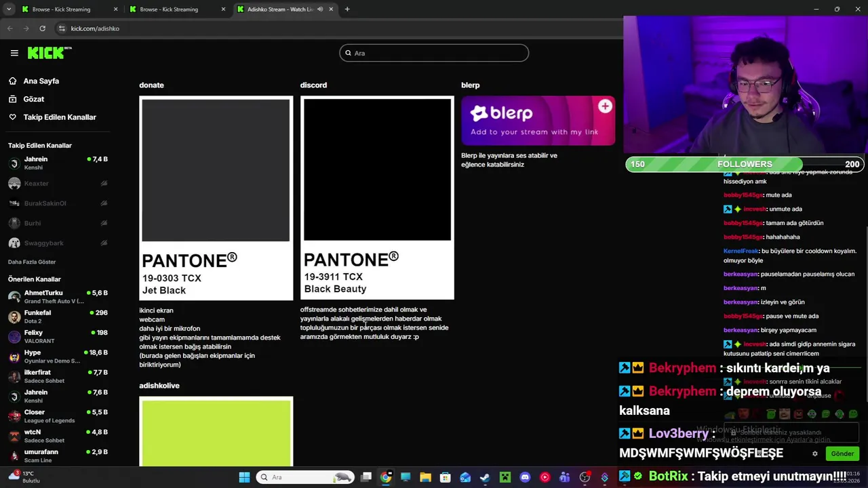The image size is (868, 488).
Task: Open chat settings gear icon
Action: click(x=815, y=453)
